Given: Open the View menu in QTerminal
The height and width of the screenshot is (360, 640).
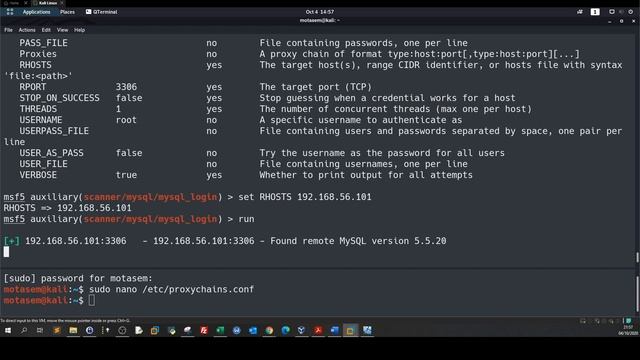Looking at the screenshot, I should [62, 30].
